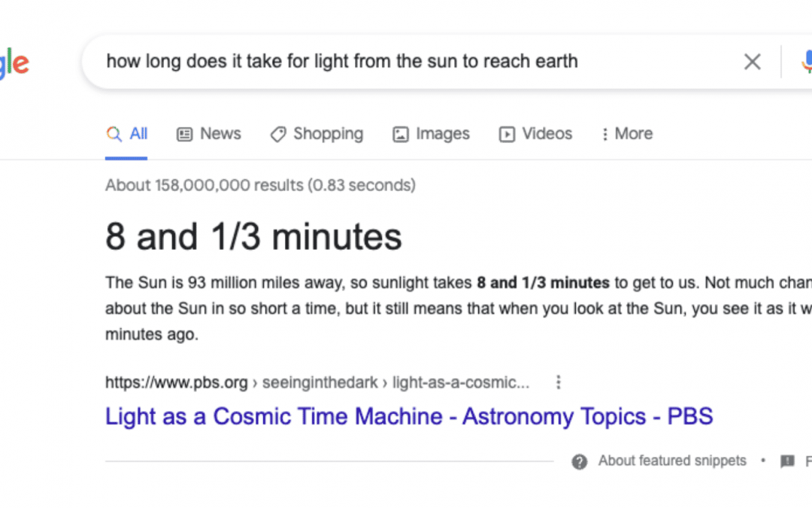The image size is (812, 508).
Task: Select the Shopping results tab
Action: point(328,133)
